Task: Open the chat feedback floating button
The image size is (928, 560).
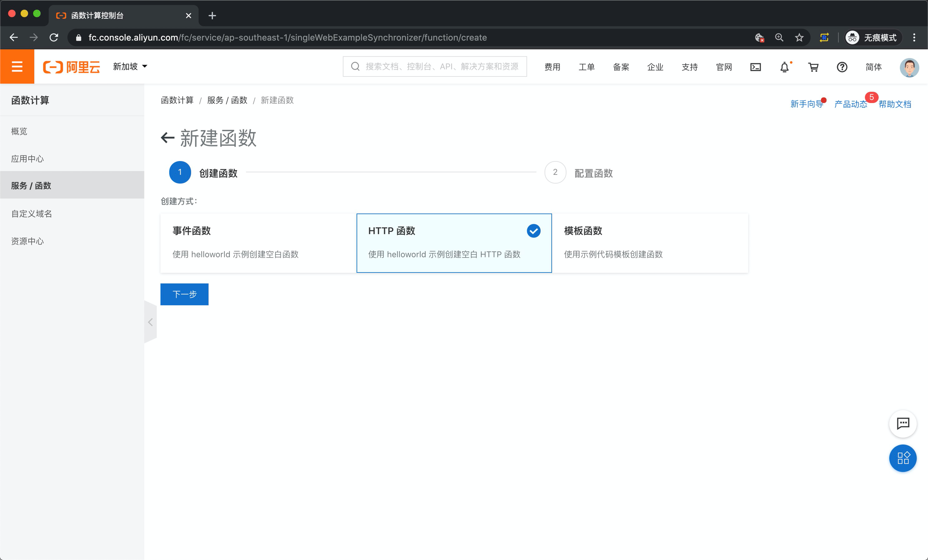Action: click(x=903, y=423)
